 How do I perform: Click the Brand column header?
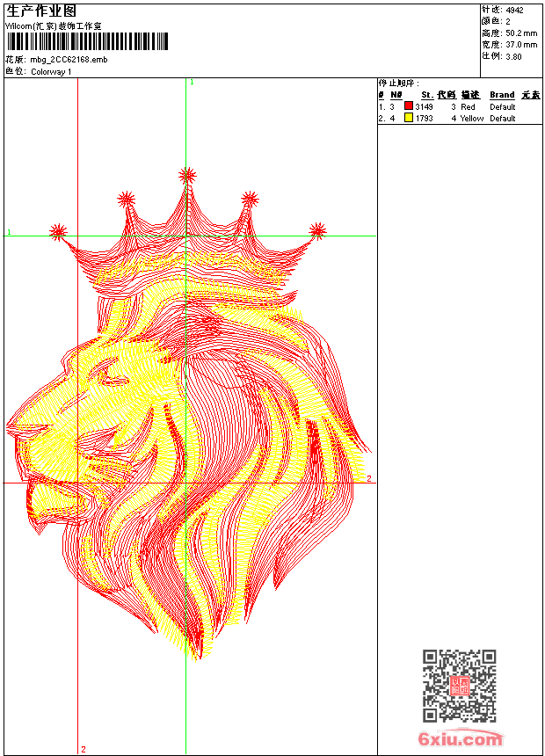click(502, 95)
